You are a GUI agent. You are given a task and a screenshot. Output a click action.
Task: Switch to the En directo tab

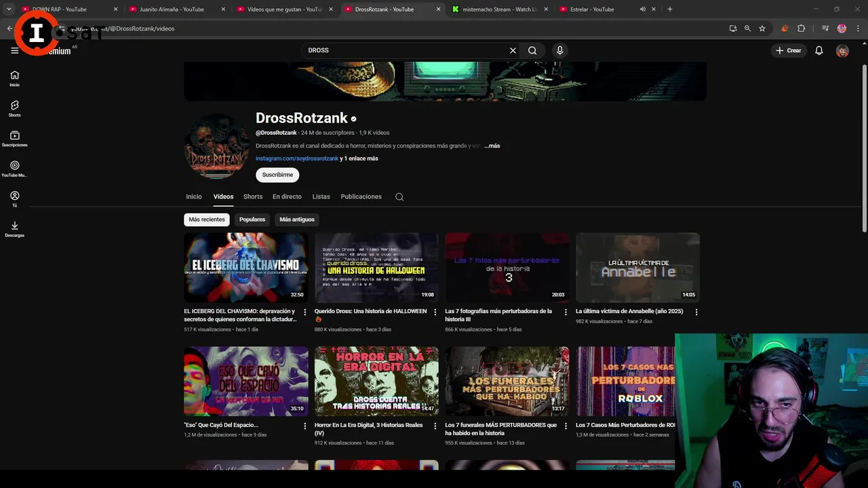287,197
